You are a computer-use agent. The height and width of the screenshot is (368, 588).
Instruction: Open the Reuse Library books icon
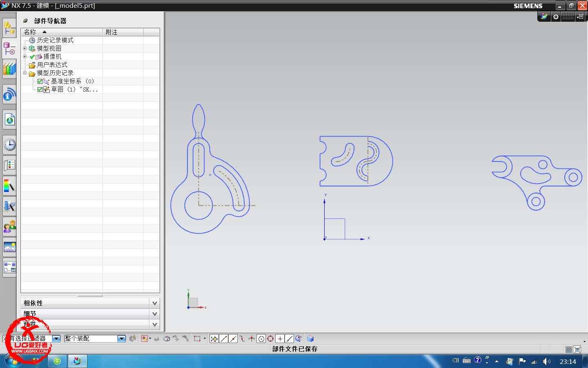[x=9, y=69]
